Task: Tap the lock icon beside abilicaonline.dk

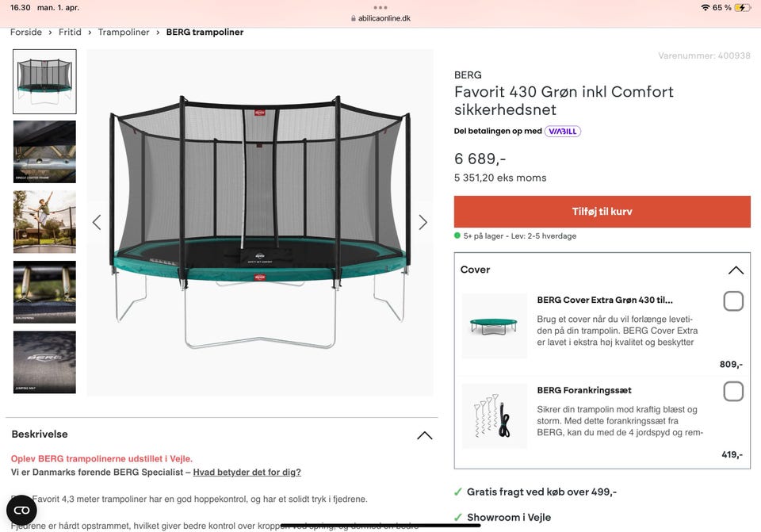Action: [354, 18]
